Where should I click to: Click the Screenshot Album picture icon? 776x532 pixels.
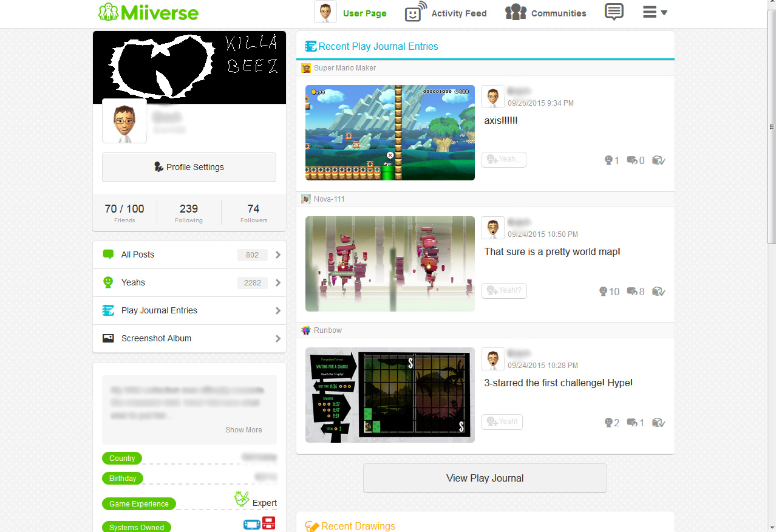(108, 338)
